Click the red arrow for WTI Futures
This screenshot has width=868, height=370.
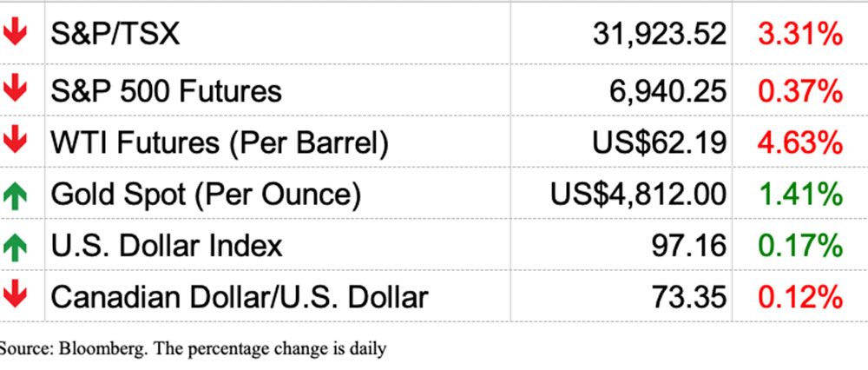(x=15, y=142)
